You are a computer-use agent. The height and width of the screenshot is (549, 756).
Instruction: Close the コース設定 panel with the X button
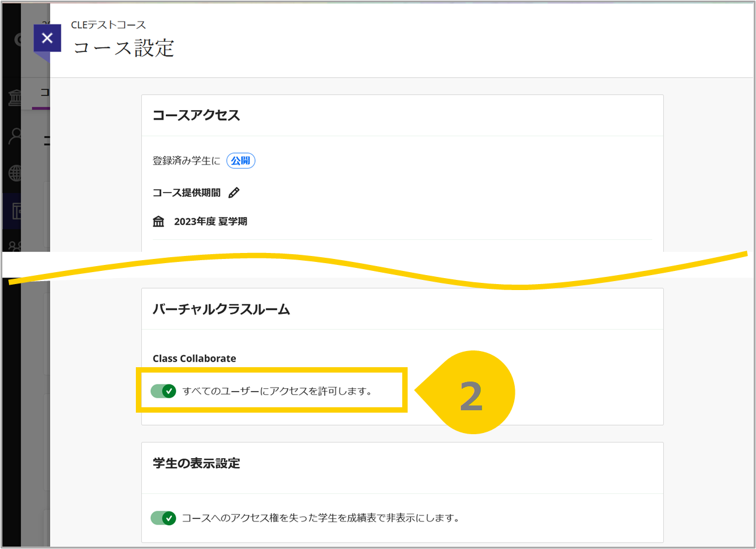[47, 38]
